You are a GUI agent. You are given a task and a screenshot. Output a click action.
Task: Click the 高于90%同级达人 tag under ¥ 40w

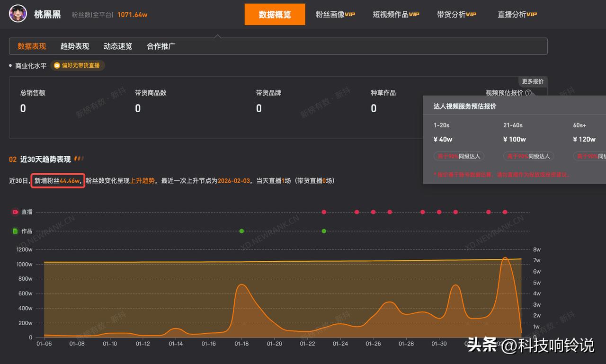pyautogui.click(x=458, y=156)
